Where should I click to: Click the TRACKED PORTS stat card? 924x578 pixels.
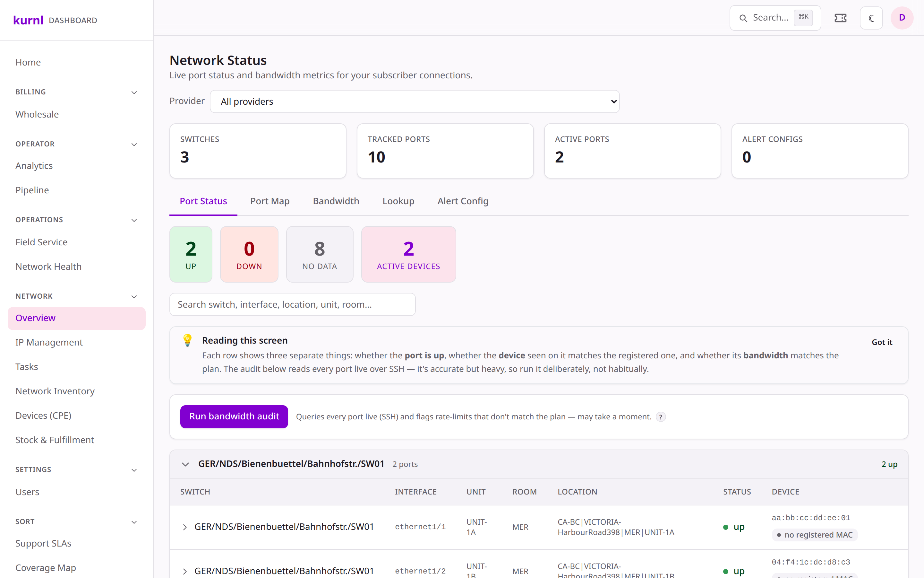tap(445, 151)
